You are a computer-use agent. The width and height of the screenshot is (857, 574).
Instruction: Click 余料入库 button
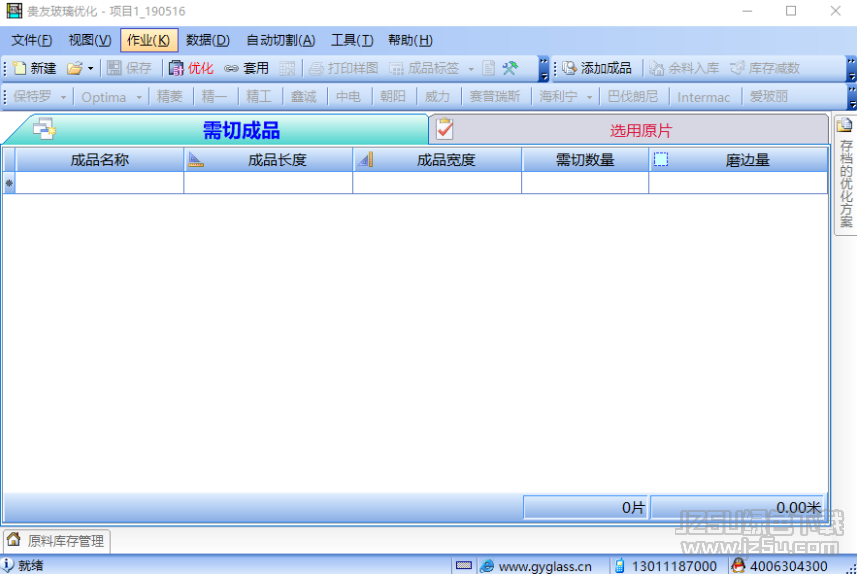point(684,68)
